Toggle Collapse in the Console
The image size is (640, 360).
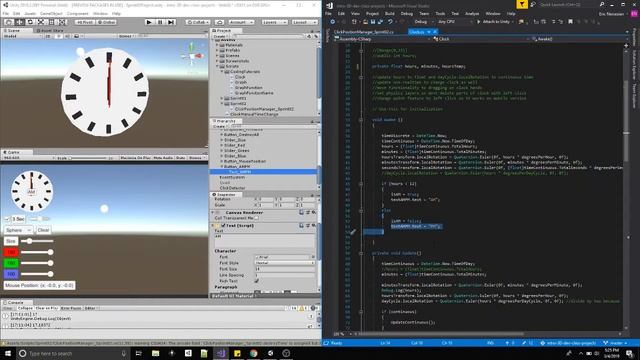pyautogui.click(x=25, y=308)
